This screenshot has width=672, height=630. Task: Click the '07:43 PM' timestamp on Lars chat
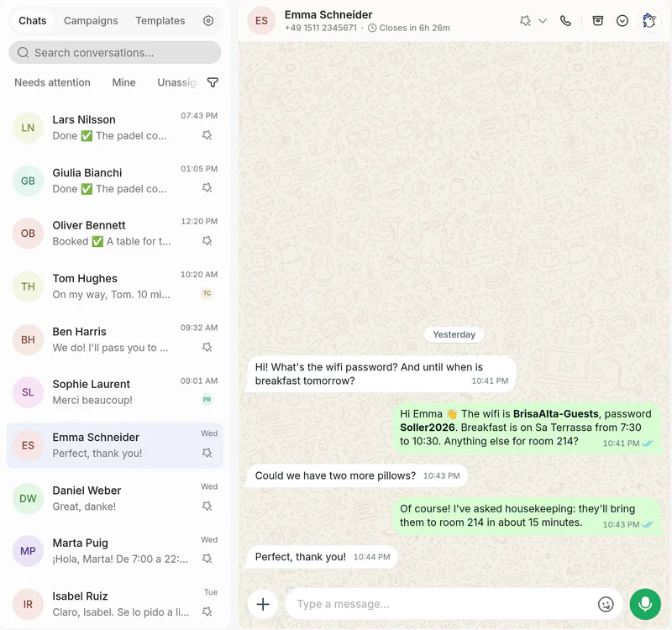(x=199, y=116)
